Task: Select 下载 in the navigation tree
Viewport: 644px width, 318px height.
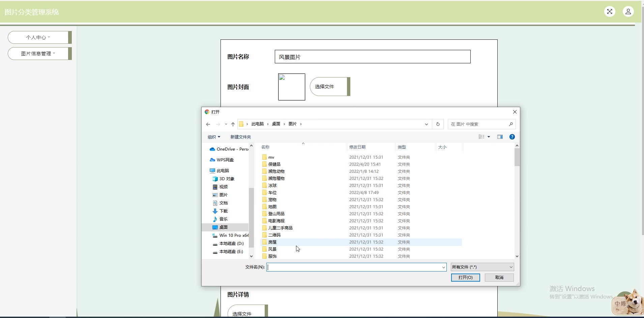Action: pyautogui.click(x=223, y=211)
